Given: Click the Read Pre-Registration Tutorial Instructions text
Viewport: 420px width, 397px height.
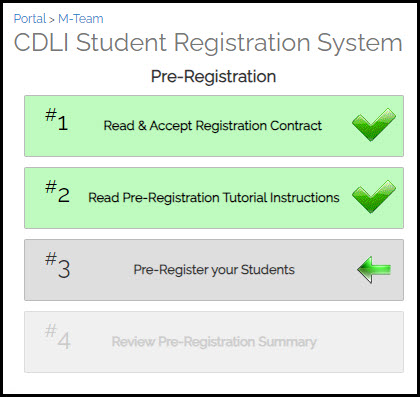Looking at the screenshot, I should [x=214, y=198].
